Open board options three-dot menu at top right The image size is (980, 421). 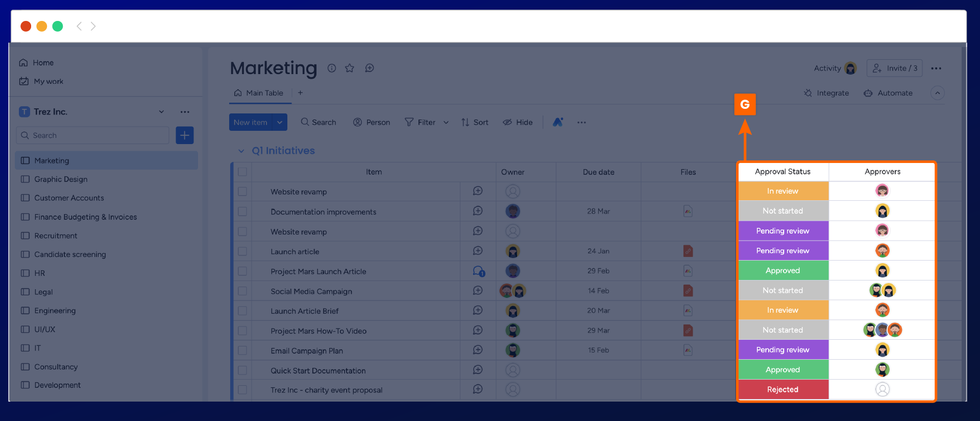tap(936, 68)
